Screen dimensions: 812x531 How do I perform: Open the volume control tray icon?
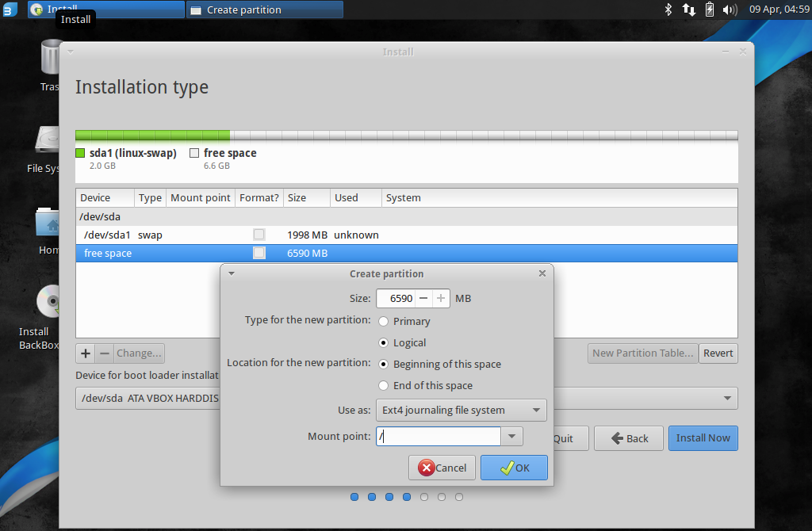(730, 10)
